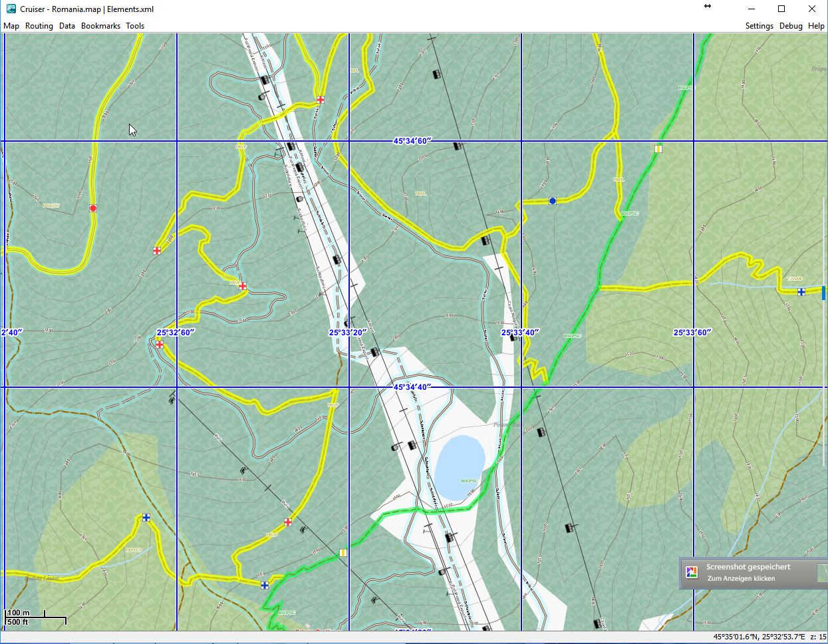Click the blue slider handle at right edge
This screenshot has width=828, height=644.
pyautogui.click(x=824, y=292)
